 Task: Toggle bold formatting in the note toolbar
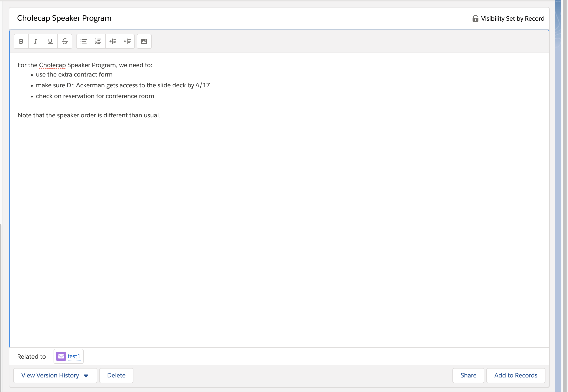pyautogui.click(x=21, y=41)
